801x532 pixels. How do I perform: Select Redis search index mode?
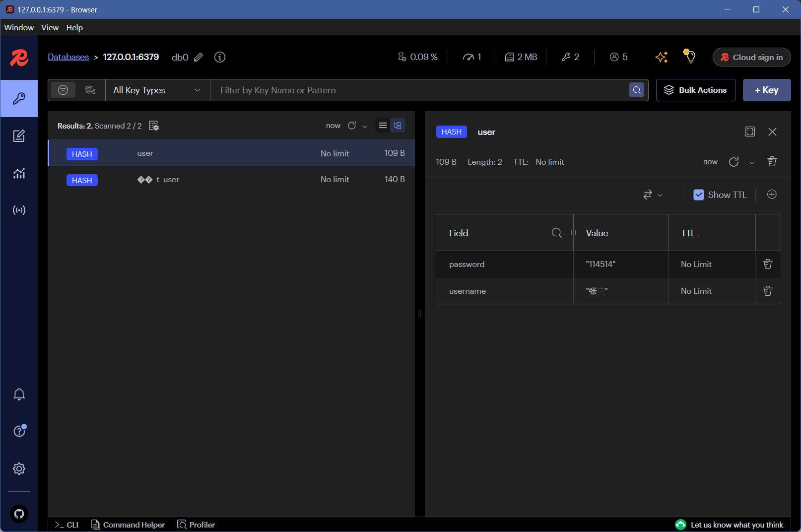[x=90, y=90]
